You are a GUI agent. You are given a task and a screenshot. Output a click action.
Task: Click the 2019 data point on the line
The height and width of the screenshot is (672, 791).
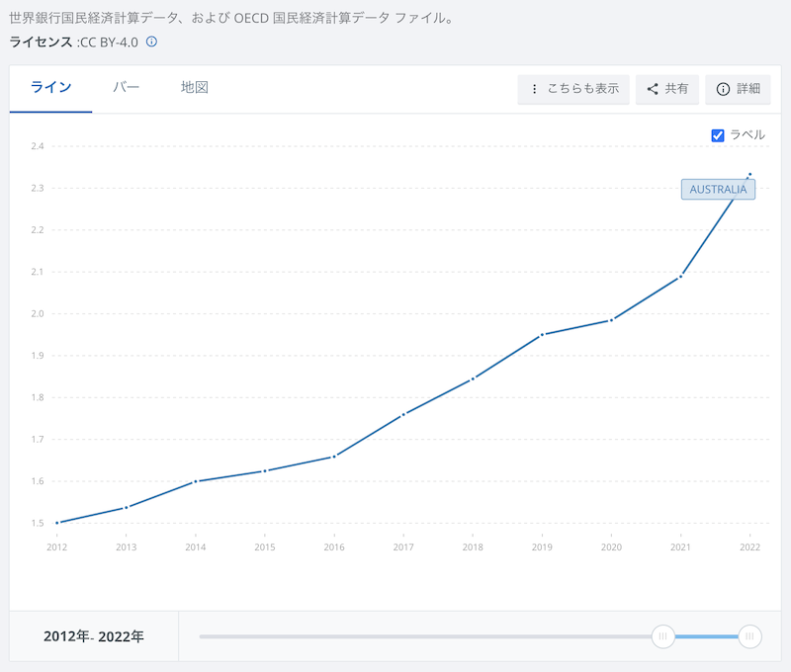(x=542, y=335)
